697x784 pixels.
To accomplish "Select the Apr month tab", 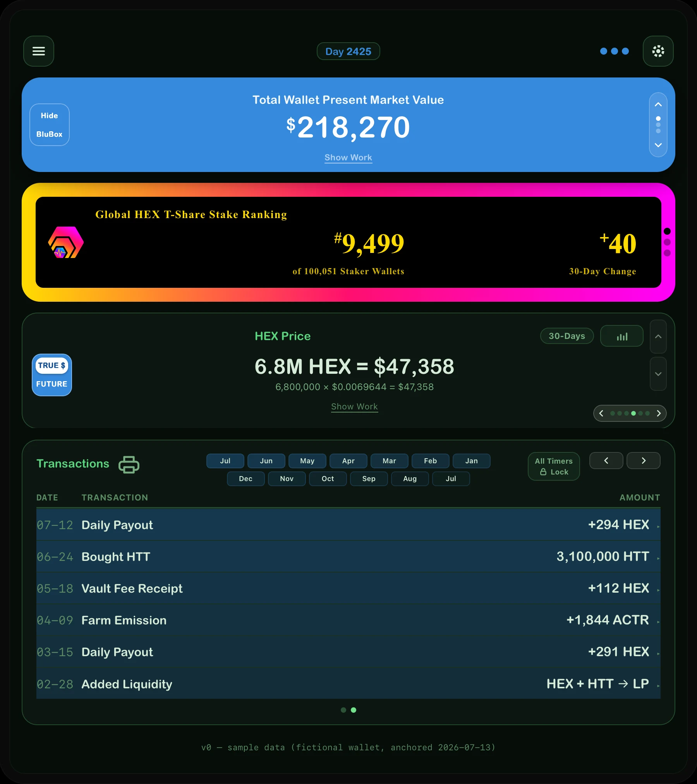I will coord(348,461).
